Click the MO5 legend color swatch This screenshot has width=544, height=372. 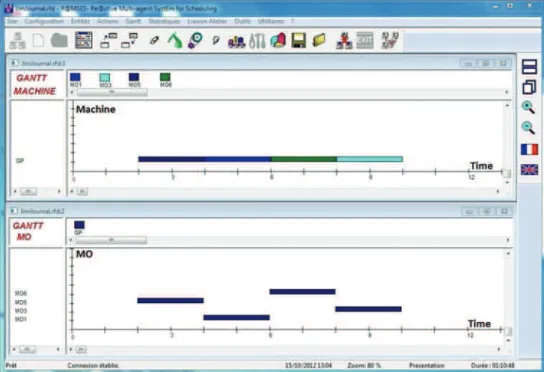pos(134,77)
